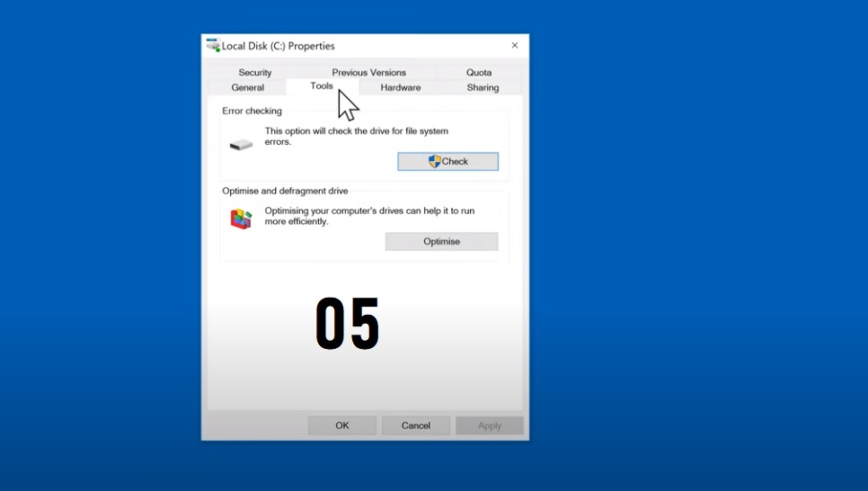
Task: Click the defragment blocks icon
Action: [241, 219]
